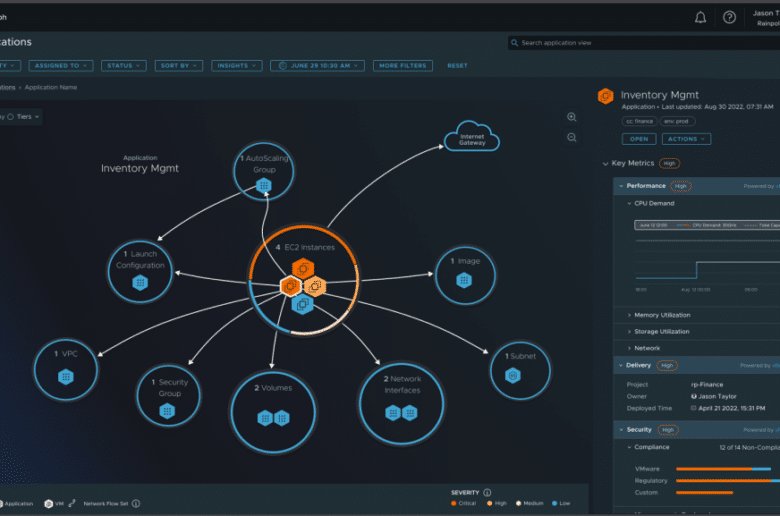The height and width of the screenshot is (516, 780).
Task: Open the help question mark icon
Action: click(x=729, y=17)
